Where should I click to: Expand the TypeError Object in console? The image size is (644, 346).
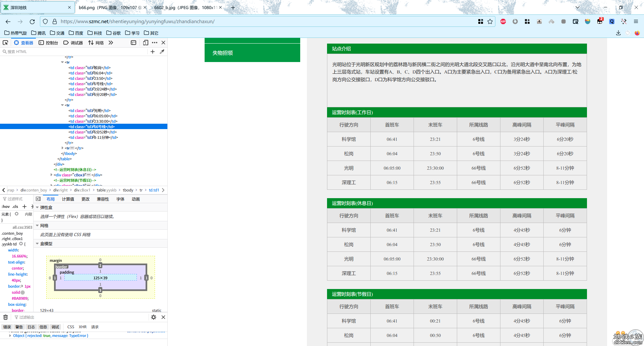(x=10, y=336)
